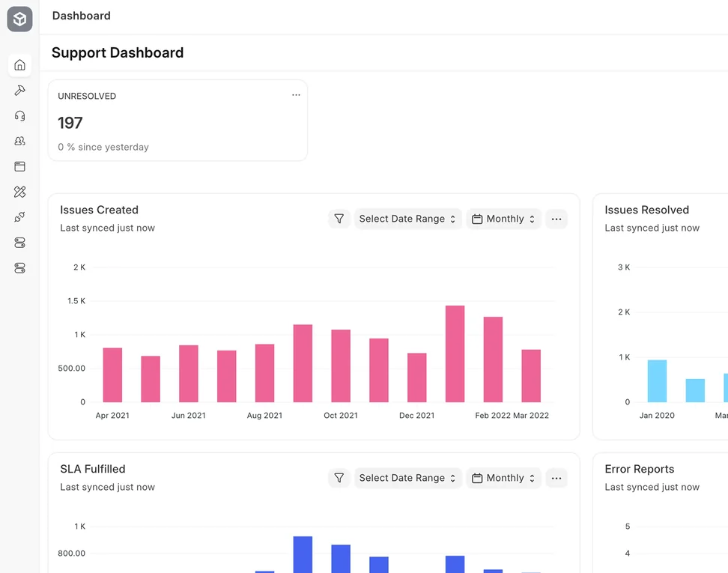Open the Monthly dropdown for Issues Created
The width and height of the screenshot is (728, 573).
[x=503, y=219]
